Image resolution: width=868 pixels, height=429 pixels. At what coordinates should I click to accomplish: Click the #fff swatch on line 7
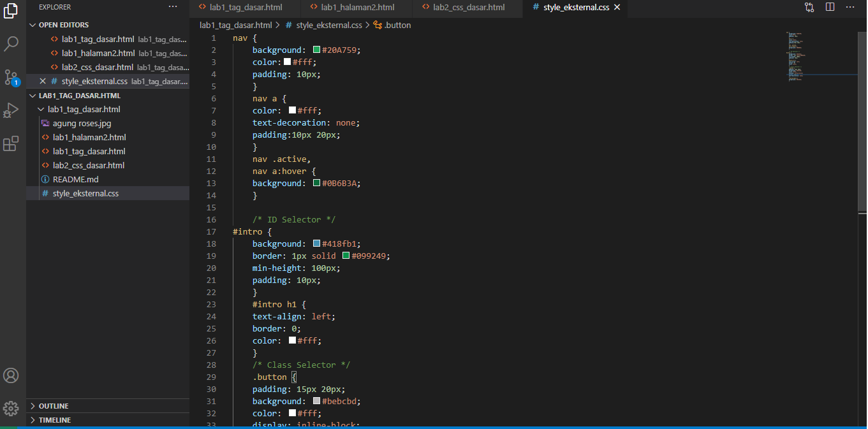(x=292, y=110)
